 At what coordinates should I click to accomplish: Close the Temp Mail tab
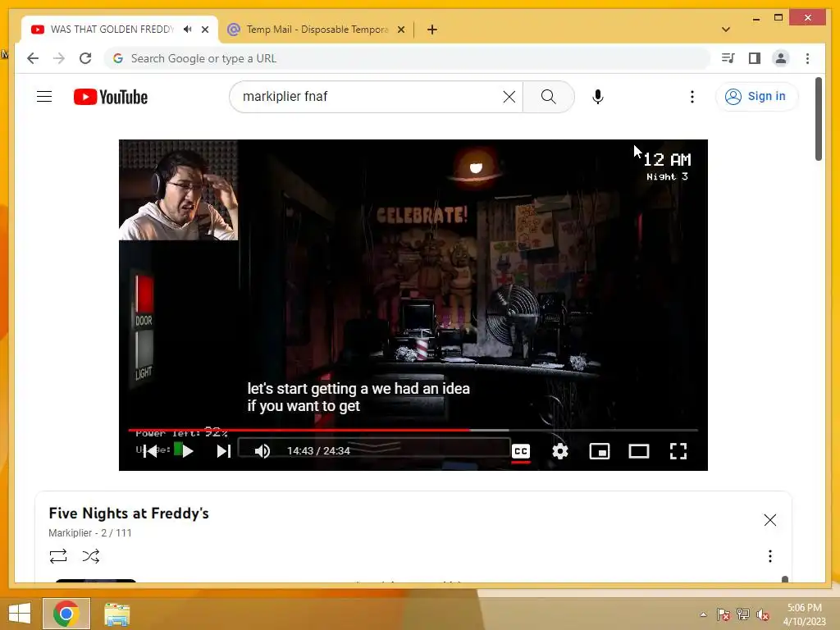point(400,30)
